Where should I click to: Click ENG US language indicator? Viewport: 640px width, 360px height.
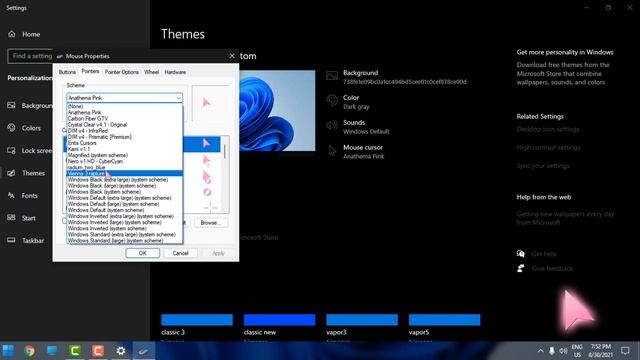pos(577,351)
